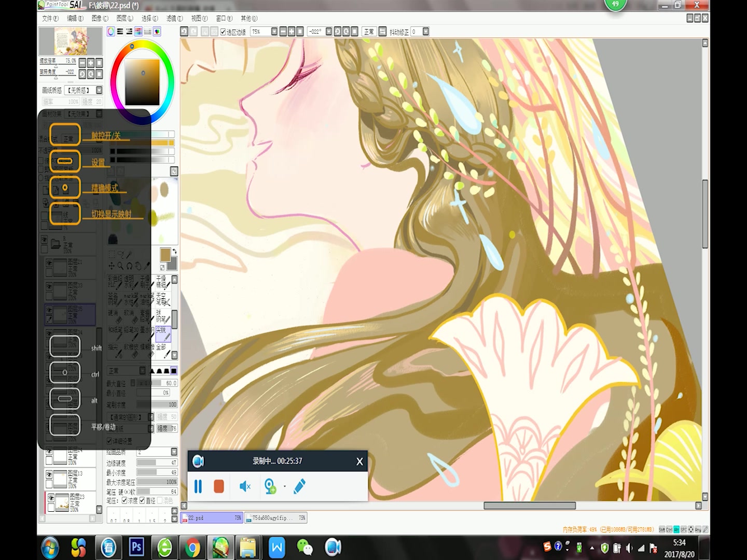
Task: Open the 文件 menu
Action: [x=50, y=18]
